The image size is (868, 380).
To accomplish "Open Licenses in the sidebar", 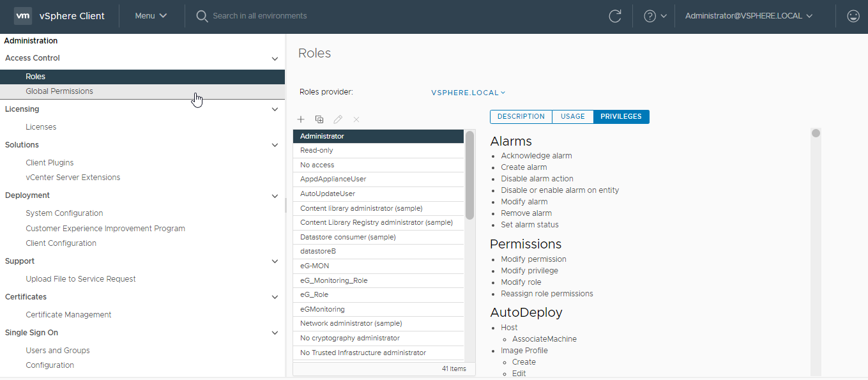I will pos(41,127).
